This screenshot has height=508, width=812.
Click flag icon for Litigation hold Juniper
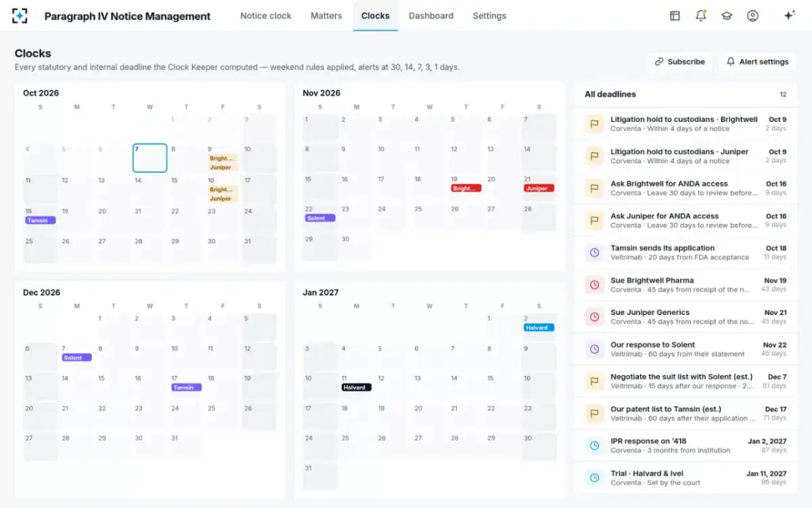point(595,156)
